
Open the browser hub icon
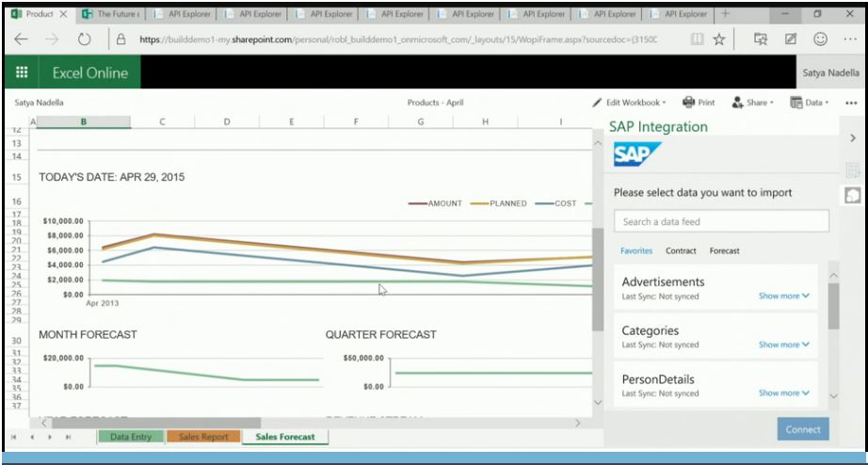coord(761,39)
